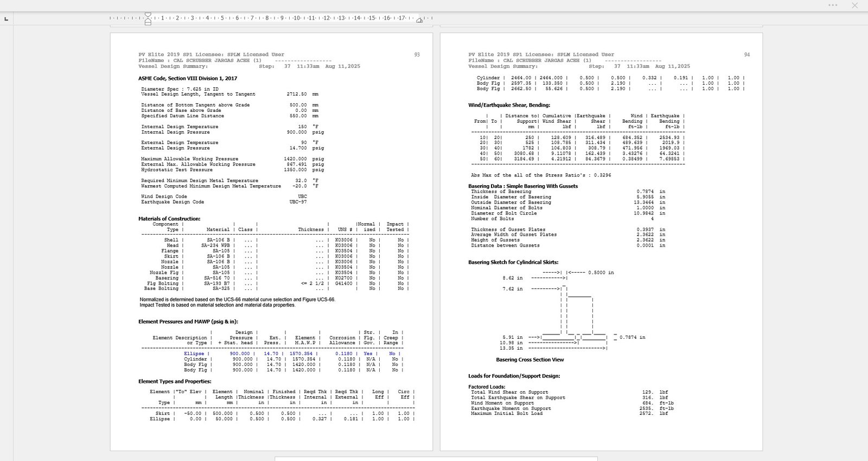868x461 pixels.
Task: Click the tab stop selector at ruler's left
Action: point(6,19)
